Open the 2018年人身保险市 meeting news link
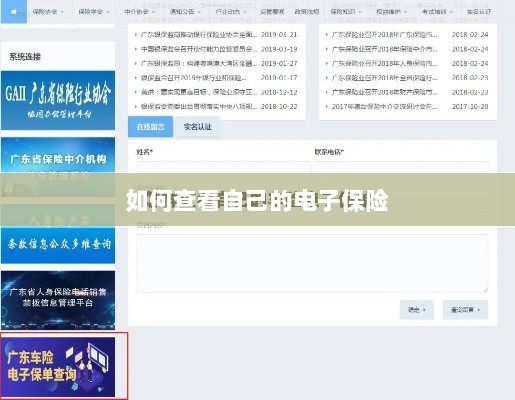The height and width of the screenshot is (400, 515). tap(385, 63)
